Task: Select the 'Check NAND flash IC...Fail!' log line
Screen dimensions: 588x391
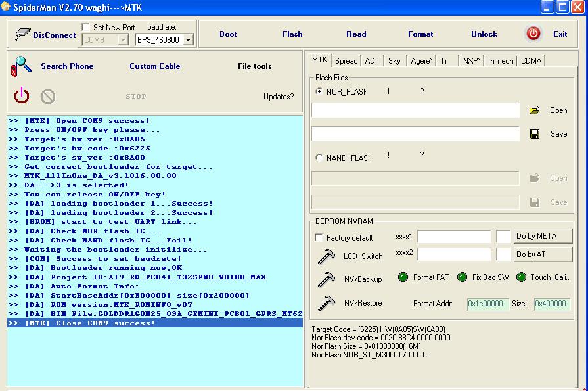Action: (x=155, y=241)
